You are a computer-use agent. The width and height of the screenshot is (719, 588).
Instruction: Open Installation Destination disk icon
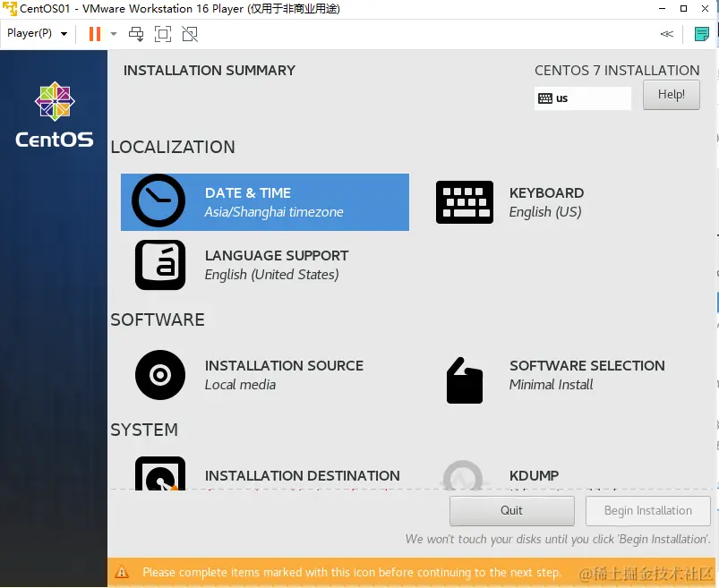(x=160, y=473)
